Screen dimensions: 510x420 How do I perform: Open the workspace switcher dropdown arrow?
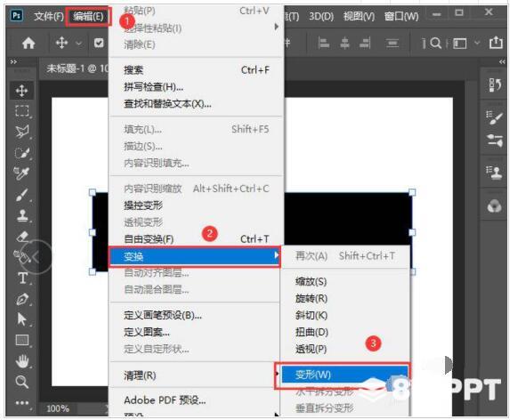477,43
